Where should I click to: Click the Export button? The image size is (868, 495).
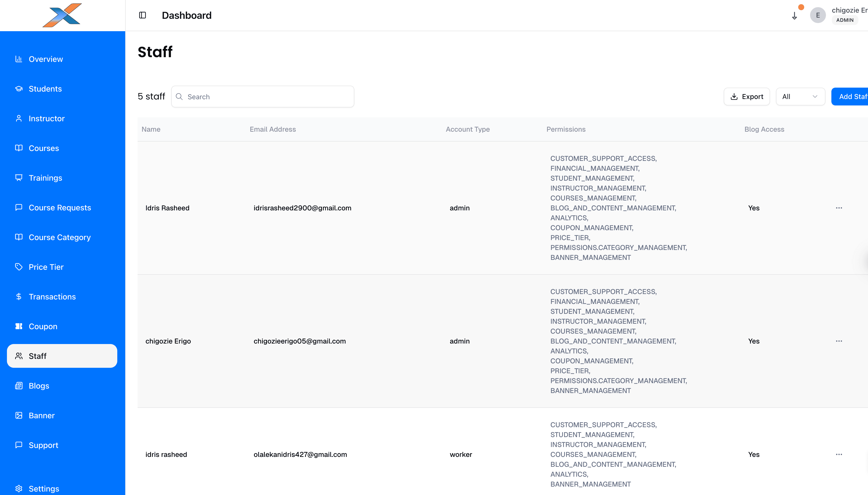746,96
